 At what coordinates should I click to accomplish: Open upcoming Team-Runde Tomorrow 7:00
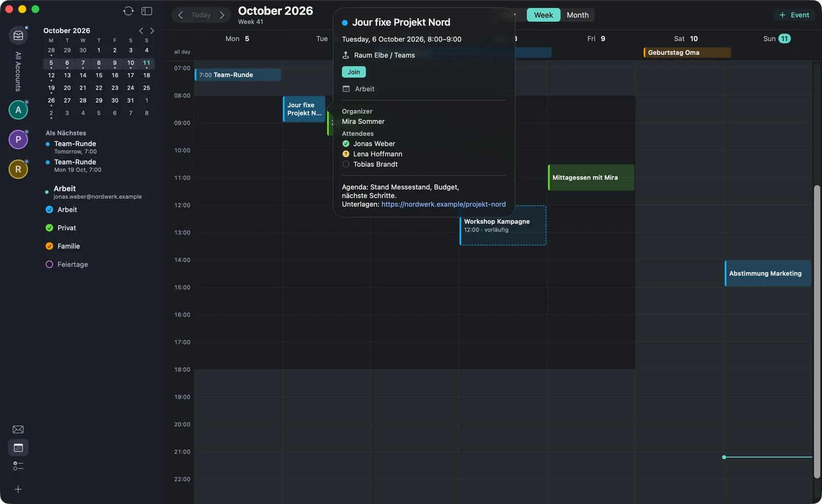(x=75, y=147)
